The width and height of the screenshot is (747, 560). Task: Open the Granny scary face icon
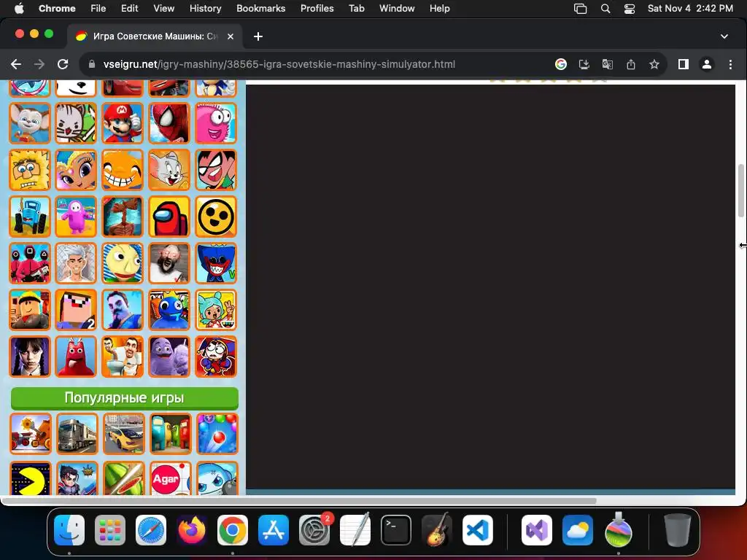pyautogui.click(x=169, y=263)
